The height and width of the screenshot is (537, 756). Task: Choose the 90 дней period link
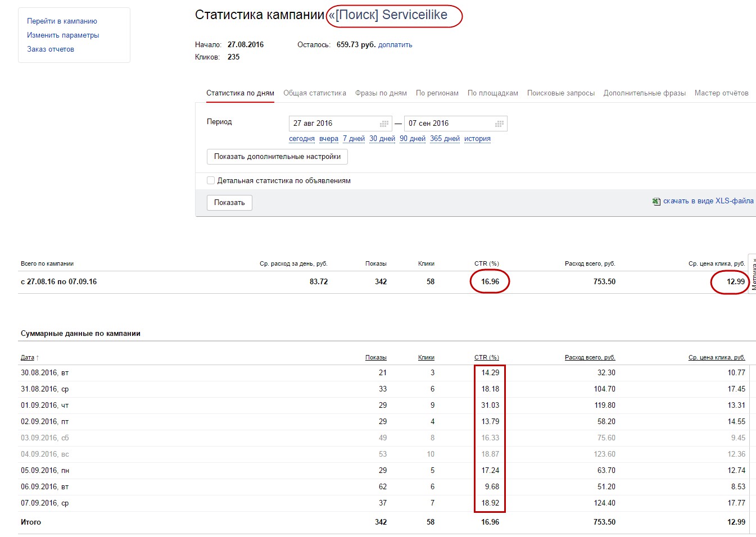413,139
